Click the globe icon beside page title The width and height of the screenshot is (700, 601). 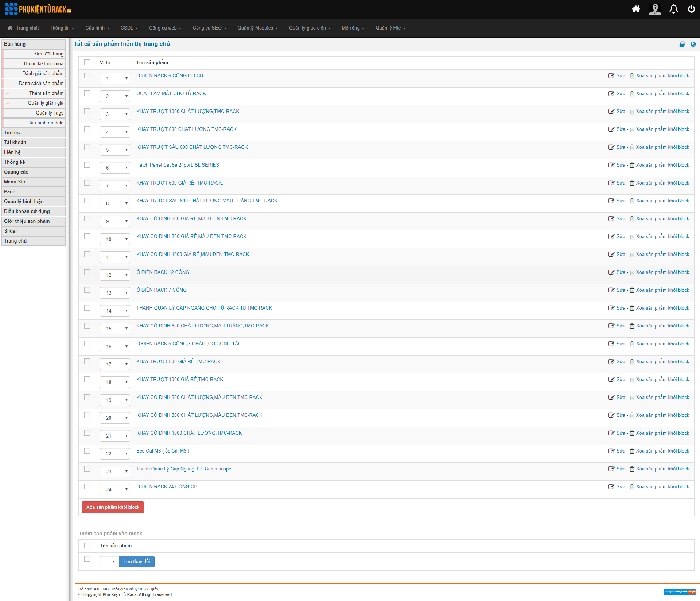[693, 44]
